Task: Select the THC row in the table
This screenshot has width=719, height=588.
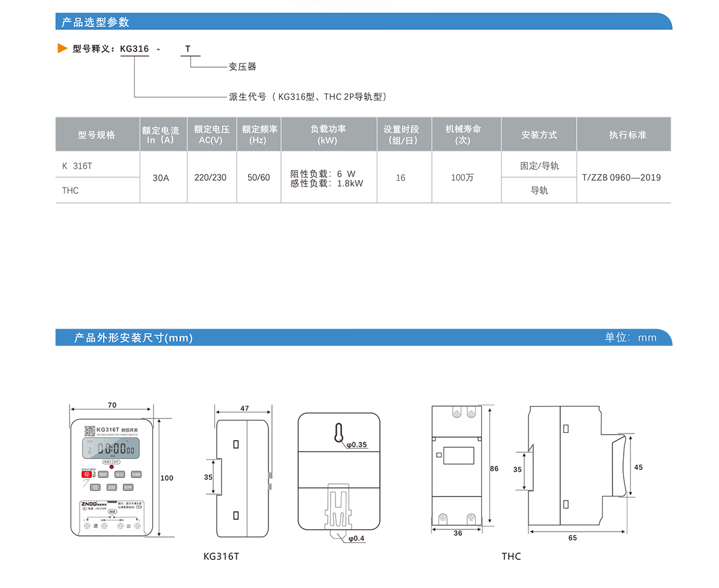Action: click(71, 190)
